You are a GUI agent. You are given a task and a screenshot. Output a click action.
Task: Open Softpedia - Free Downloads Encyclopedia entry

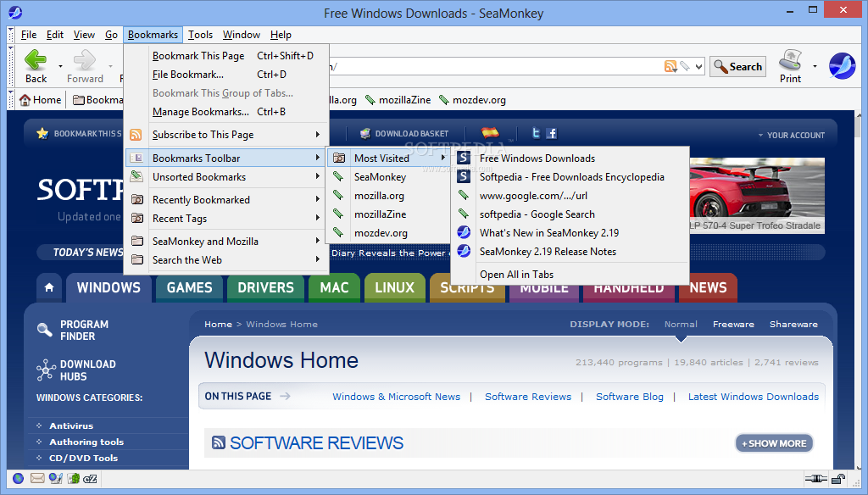[x=570, y=177]
